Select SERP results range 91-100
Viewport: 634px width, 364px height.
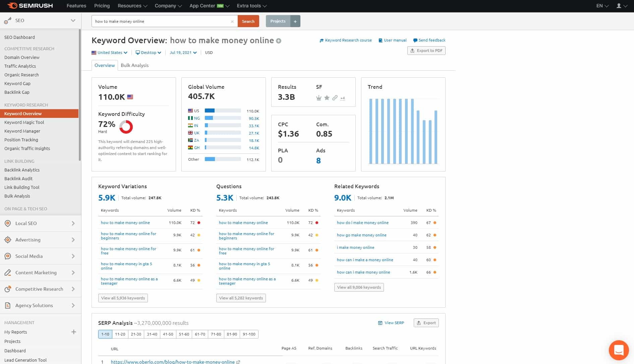click(x=249, y=334)
